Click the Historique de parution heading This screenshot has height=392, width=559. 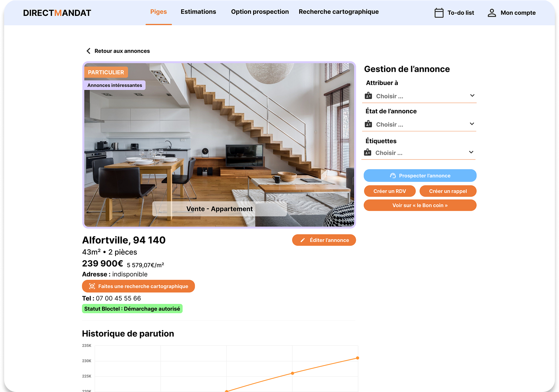(x=128, y=334)
